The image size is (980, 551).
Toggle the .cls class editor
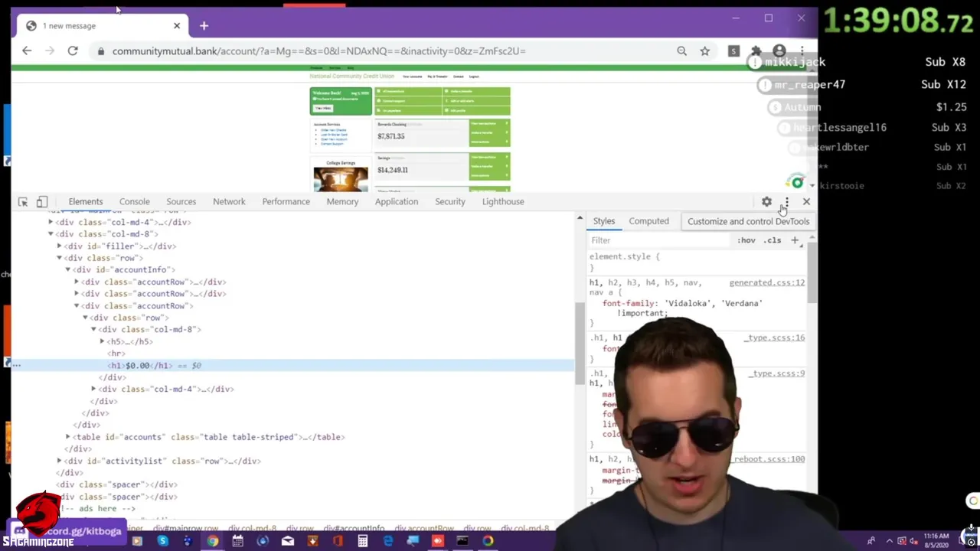(x=773, y=240)
